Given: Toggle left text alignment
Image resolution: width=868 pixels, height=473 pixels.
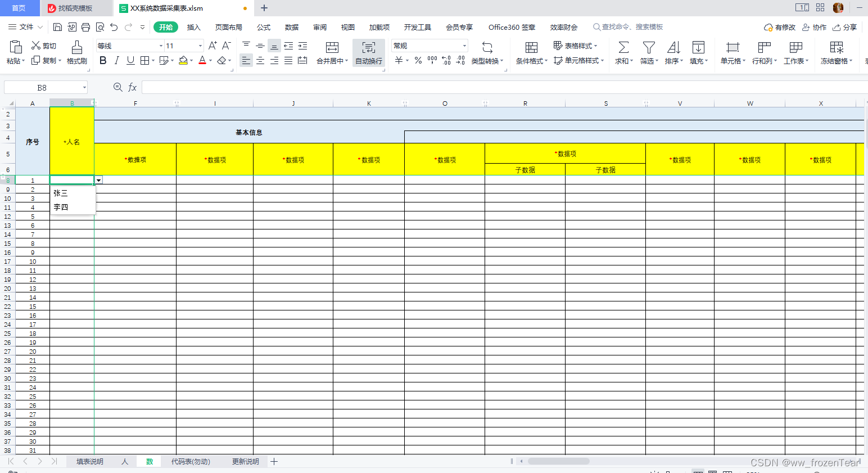Looking at the screenshot, I should coord(246,60).
